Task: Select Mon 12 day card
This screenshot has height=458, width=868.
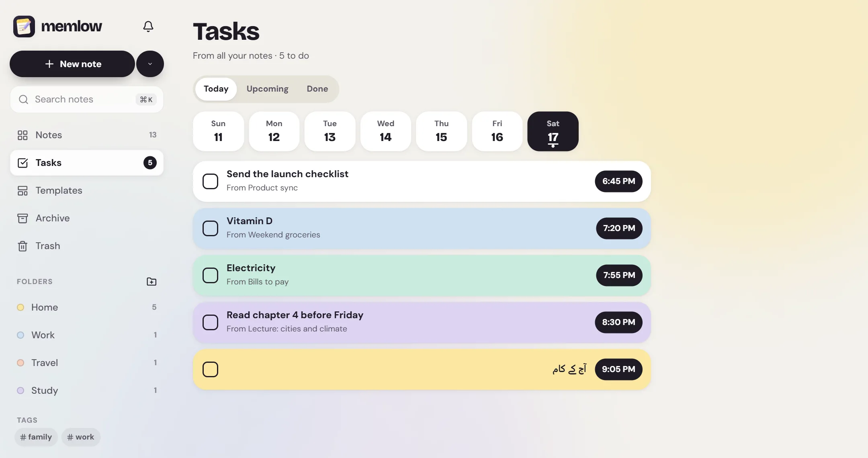Action: point(274,131)
